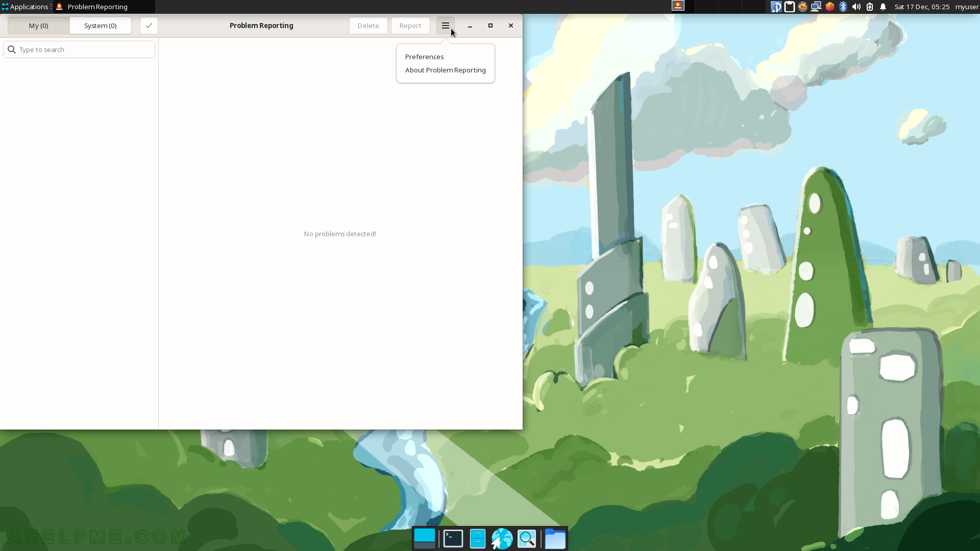Open the Bluetooth tray icon
The image size is (980, 551).
pos(843,7)
